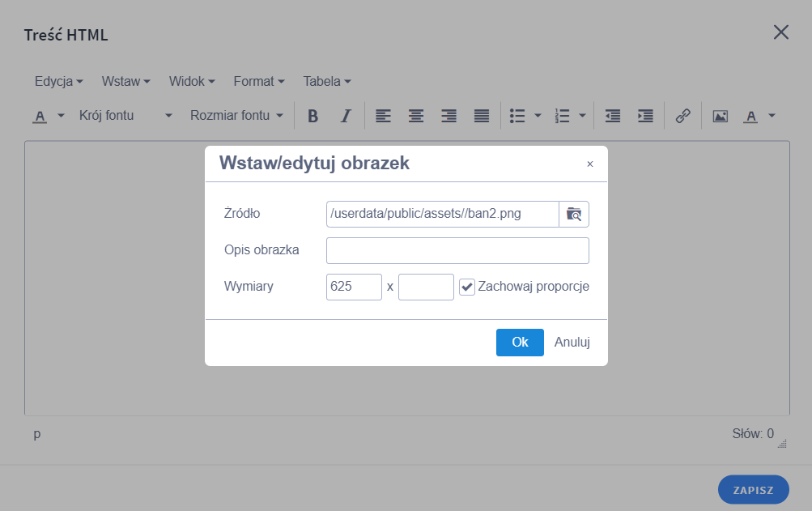Apply italic formatting
The image size is (812, 511).
(x=345, y=116)
